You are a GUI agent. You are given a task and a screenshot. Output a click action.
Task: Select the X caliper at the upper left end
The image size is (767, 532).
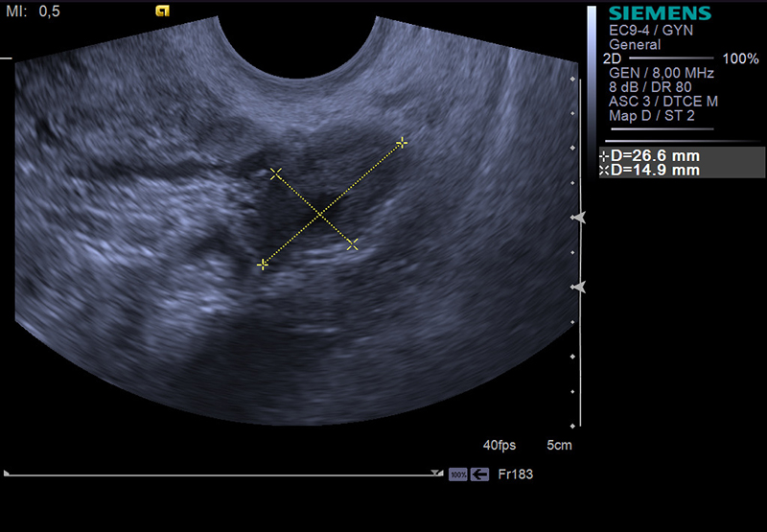tap(276, 173)
